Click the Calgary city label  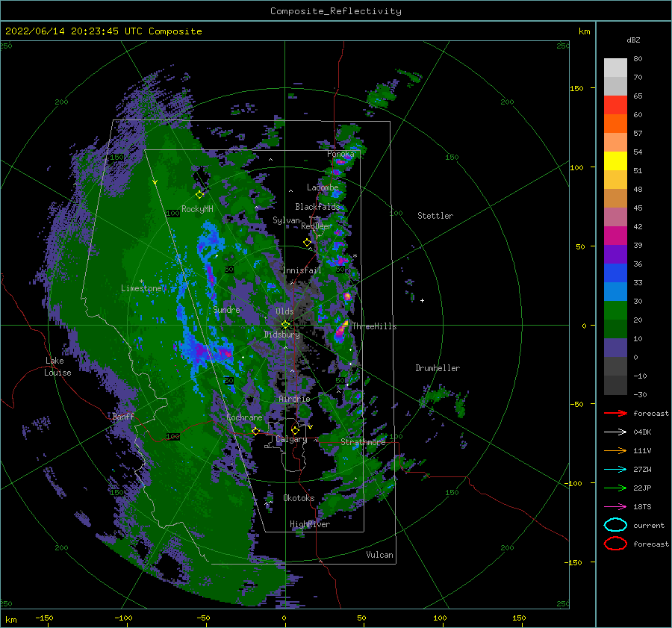click(291, 439)
